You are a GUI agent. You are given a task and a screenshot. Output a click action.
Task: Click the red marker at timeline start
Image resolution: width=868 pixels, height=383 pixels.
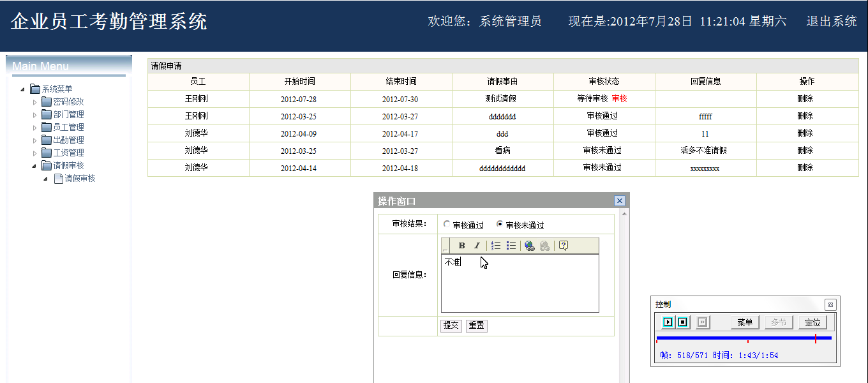[657, 342]
